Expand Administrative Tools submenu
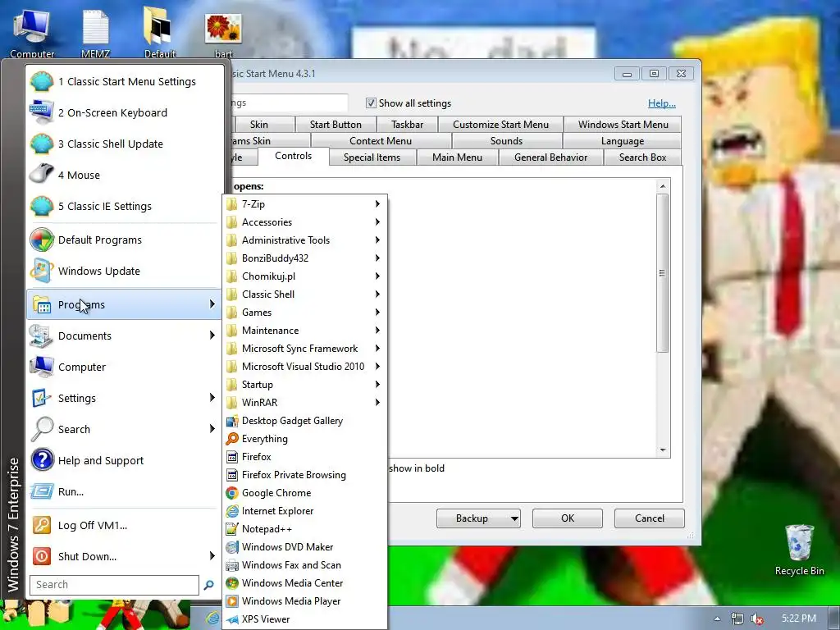Screen dimensions: 840x630 [305, 240]
